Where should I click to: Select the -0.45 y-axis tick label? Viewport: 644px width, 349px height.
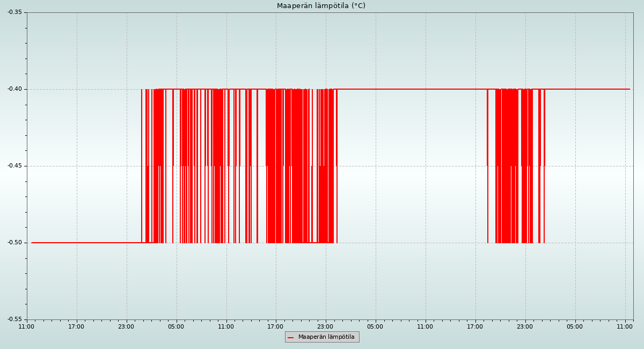[x=15, y=166]
